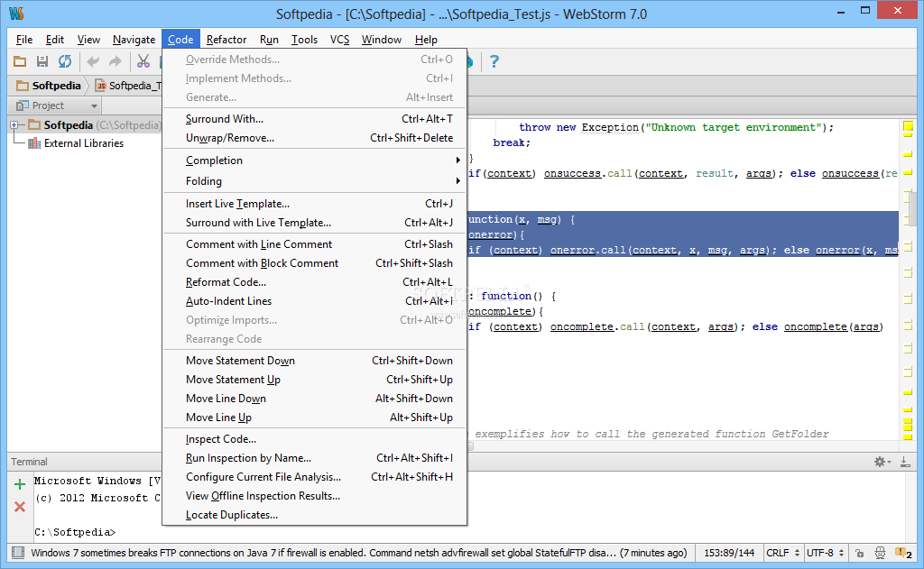Hide the Terminal panel with the arrow icon
The width and height of the screenshot is (924, 569).
pyautogui.click(x=905, y=462)
